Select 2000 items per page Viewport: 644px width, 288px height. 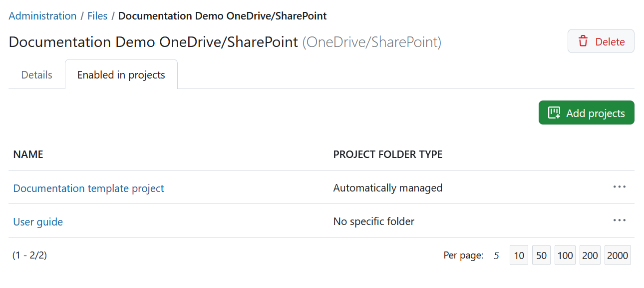click(x=617, y=255)
